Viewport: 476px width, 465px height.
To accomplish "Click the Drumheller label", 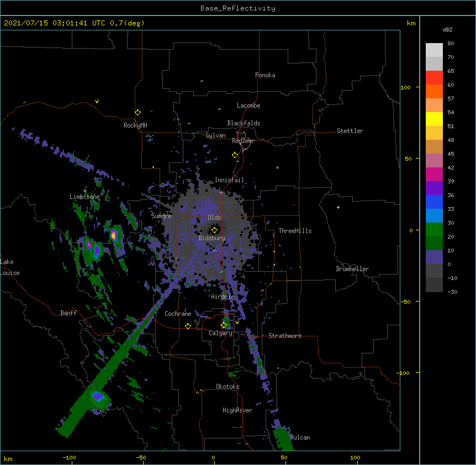I will coord(352,269).
